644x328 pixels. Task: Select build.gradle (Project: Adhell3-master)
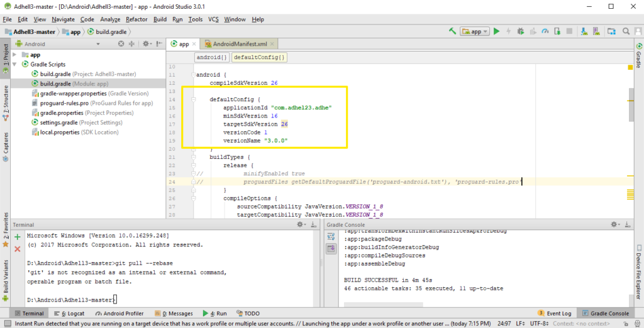(x=88, y=74)
